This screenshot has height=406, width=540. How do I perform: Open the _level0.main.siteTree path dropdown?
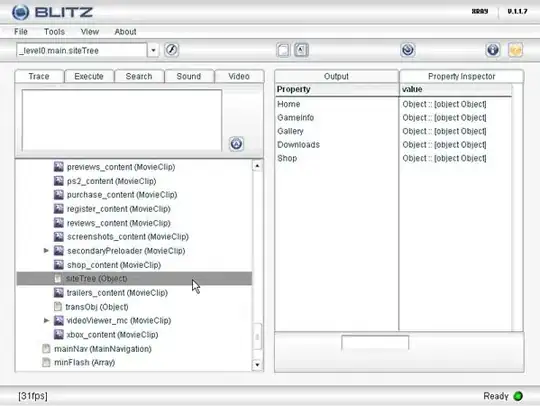[153, 50]
